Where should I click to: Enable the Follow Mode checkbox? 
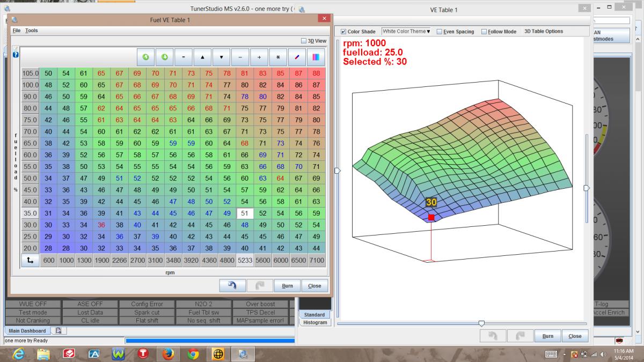tap(484, 32)
